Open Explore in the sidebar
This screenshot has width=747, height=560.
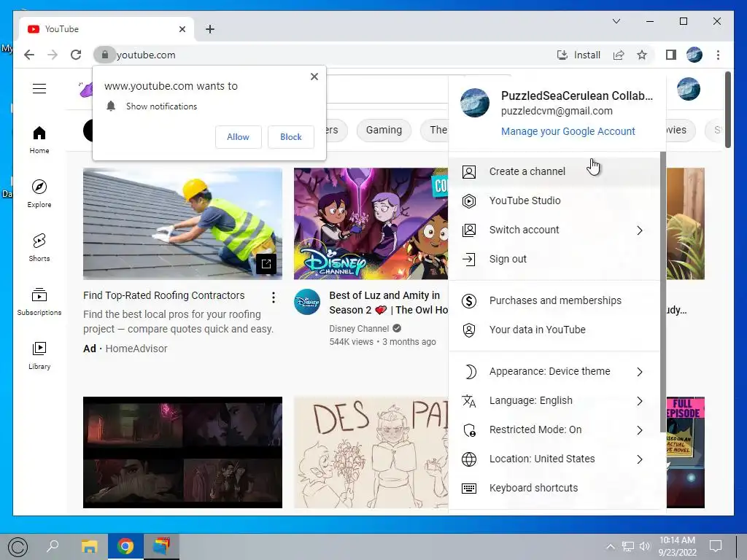39,193
